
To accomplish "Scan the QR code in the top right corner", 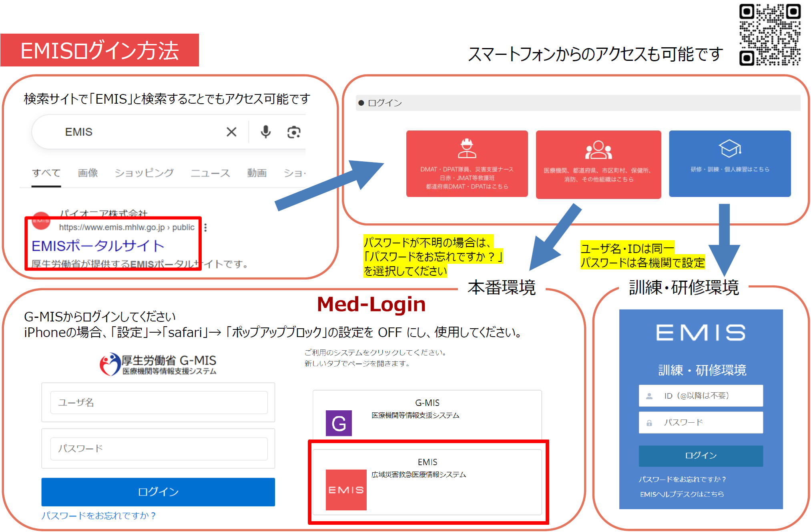I will pos(769,34).
